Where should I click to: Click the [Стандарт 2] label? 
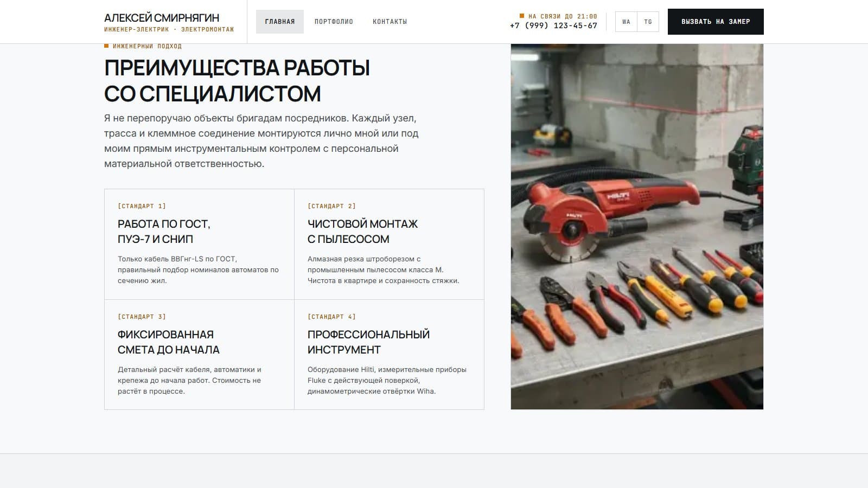pos(331,206)
